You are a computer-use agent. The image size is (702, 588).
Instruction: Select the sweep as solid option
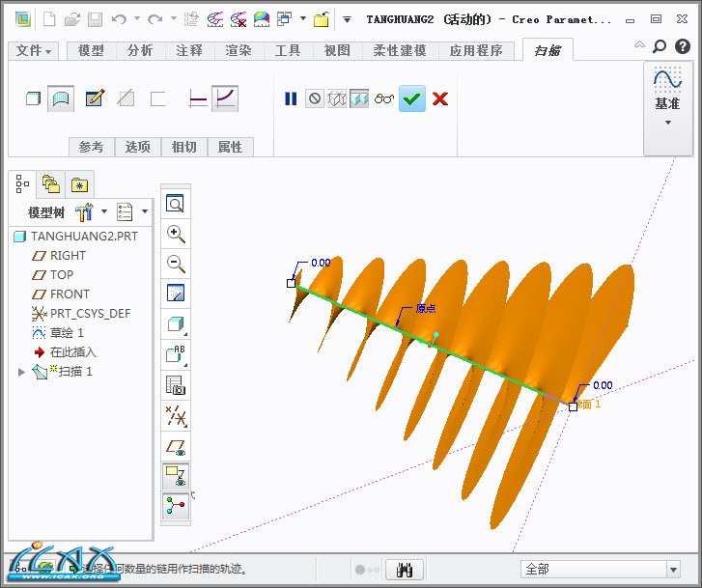click(33, 98)
